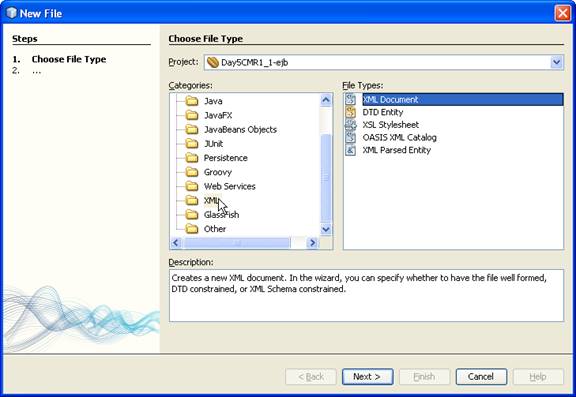Click the JavaBeans Objects folder icon
Image resolution: width=576 pixels, height=397 pixels.
coord(192,130)
